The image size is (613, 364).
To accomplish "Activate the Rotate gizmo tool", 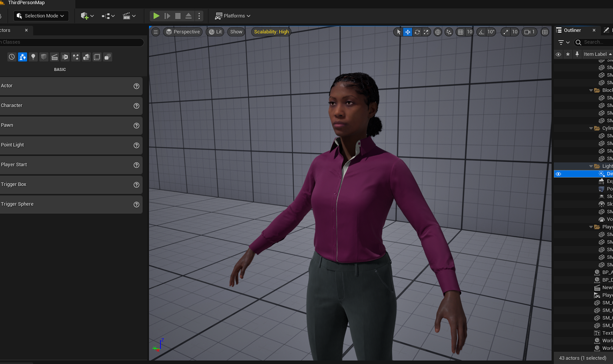I will pyautogui.click(x=417, y=32).
